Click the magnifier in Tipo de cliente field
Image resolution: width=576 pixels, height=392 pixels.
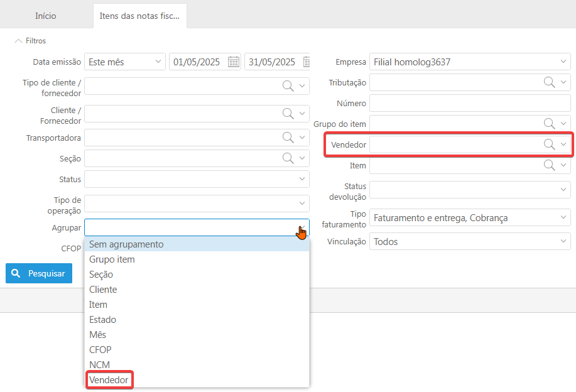(288, 86)
